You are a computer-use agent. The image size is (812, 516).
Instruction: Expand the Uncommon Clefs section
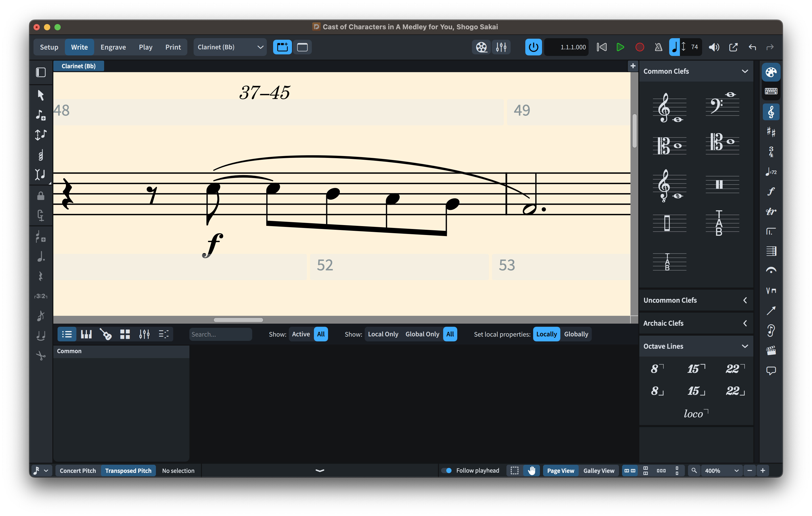[745, 300]
